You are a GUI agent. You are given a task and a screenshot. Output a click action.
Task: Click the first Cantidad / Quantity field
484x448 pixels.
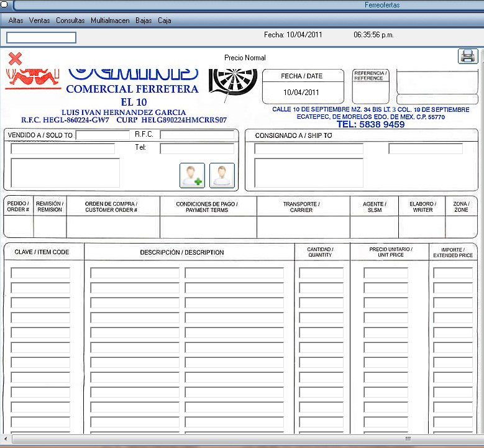pyautogui.click(x=321, y=273)
